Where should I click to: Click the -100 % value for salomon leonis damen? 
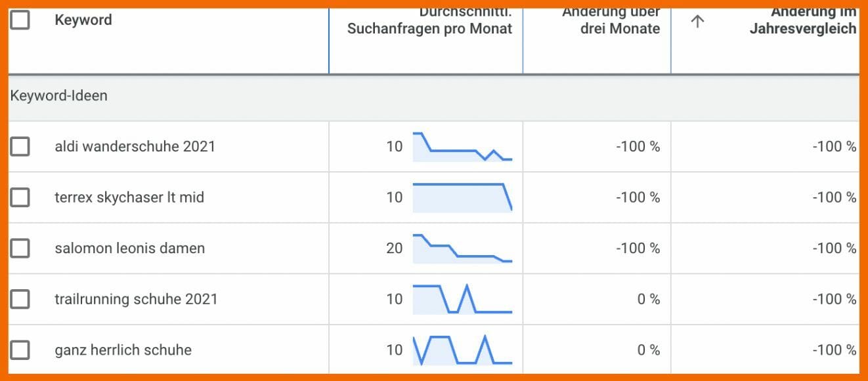coord(638,249)
